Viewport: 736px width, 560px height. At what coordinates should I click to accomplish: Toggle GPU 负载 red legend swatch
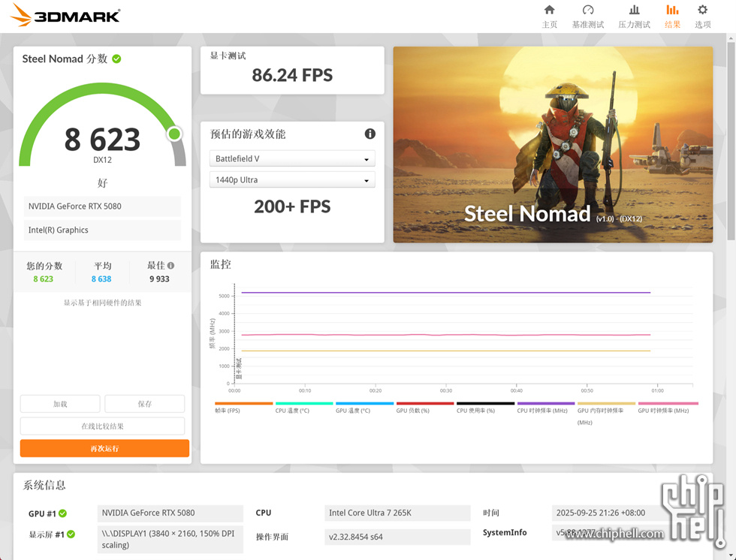coord(425,403)
